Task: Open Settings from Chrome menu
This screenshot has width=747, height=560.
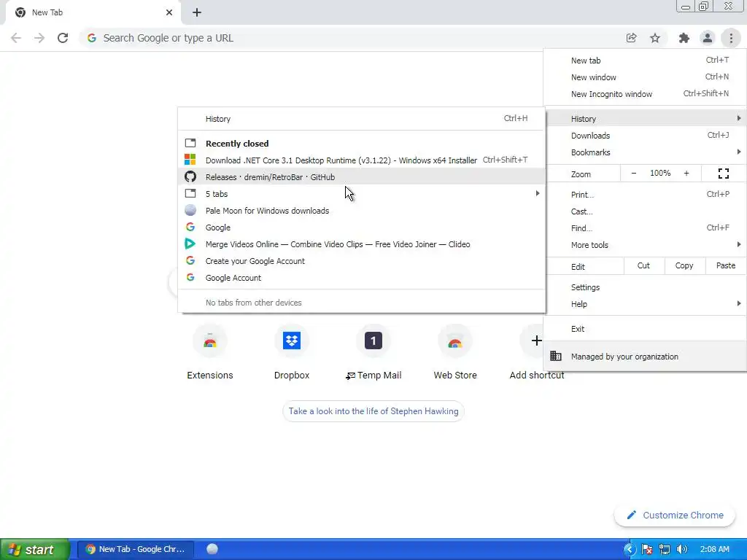Action: click(x=645, y=287)
